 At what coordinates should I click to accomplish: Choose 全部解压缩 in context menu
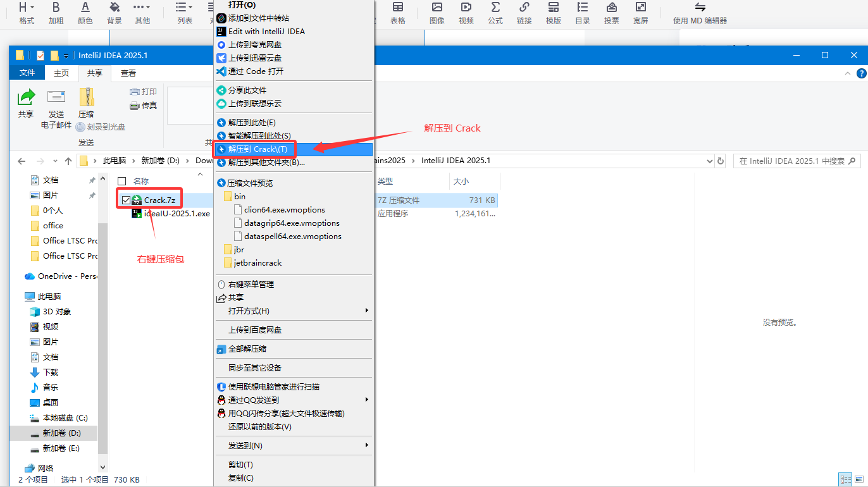(x=294, y=348)
